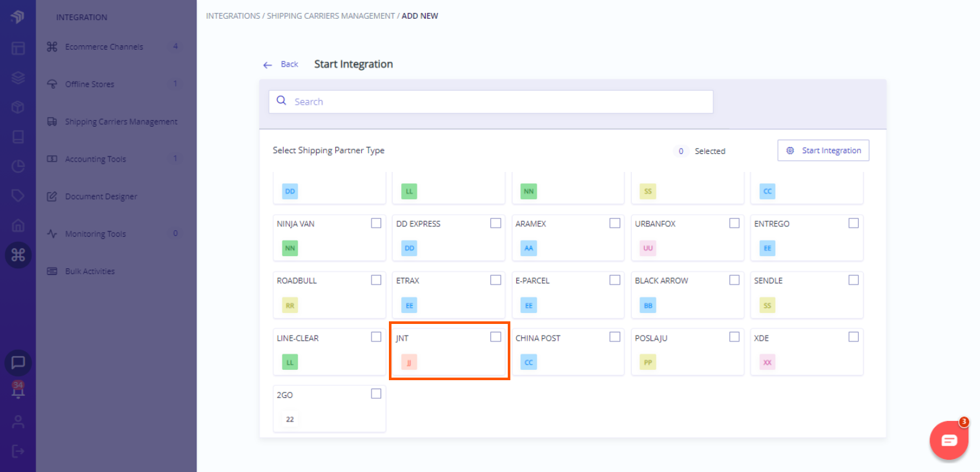
Task: Click the UU badge on Urbanfox card
Action: pyautogui.click(x=648, y=248)
